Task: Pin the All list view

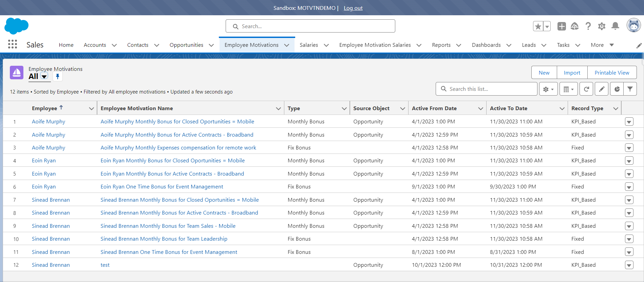Action: (58, 76)
